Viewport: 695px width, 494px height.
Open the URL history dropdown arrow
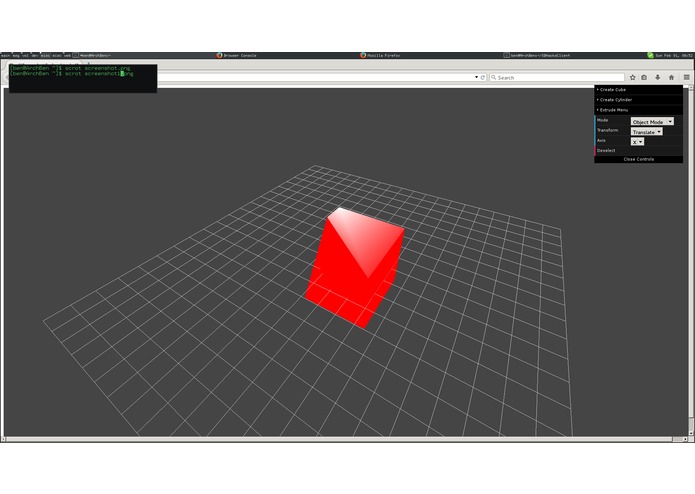[x=476, y=77]
